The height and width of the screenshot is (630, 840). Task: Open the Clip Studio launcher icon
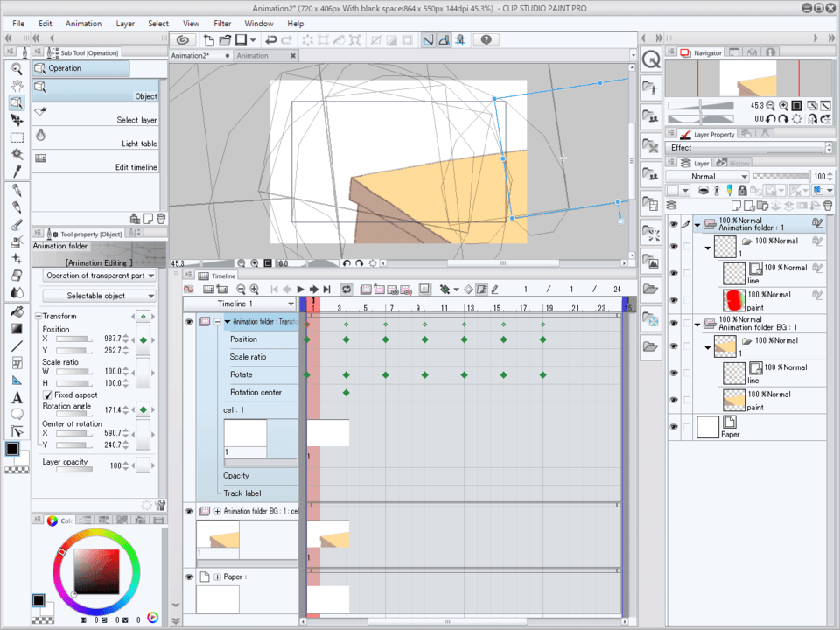tap(183, 40)
